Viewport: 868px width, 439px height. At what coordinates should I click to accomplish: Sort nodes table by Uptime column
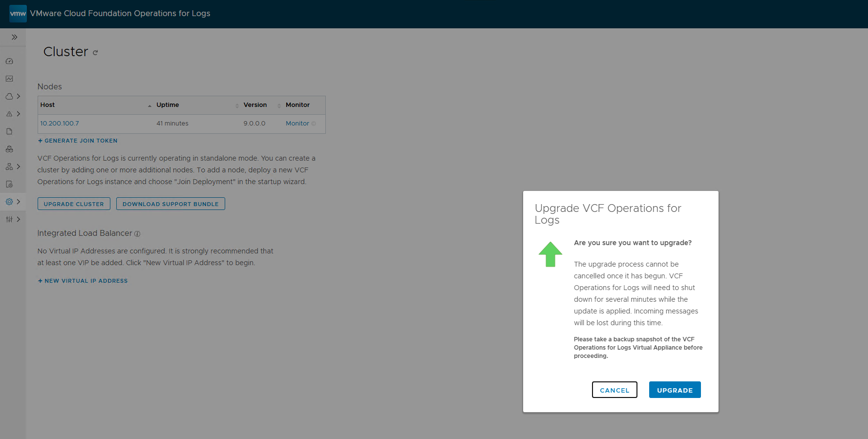point(168,105)
